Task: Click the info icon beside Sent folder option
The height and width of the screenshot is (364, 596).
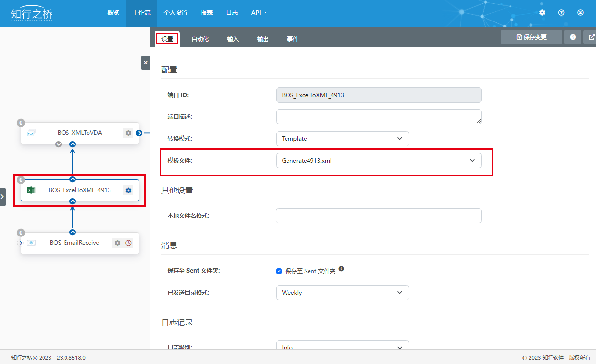Action: tap(341, 269)
